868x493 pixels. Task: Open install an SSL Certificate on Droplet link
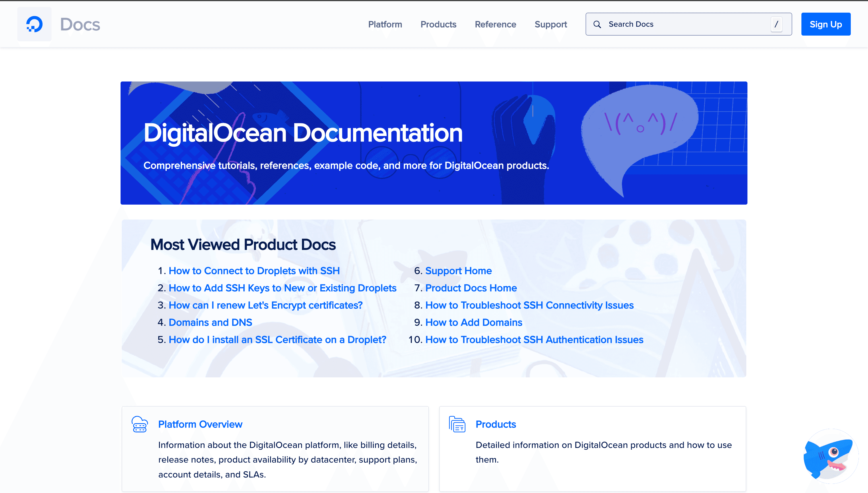[277, 339]
